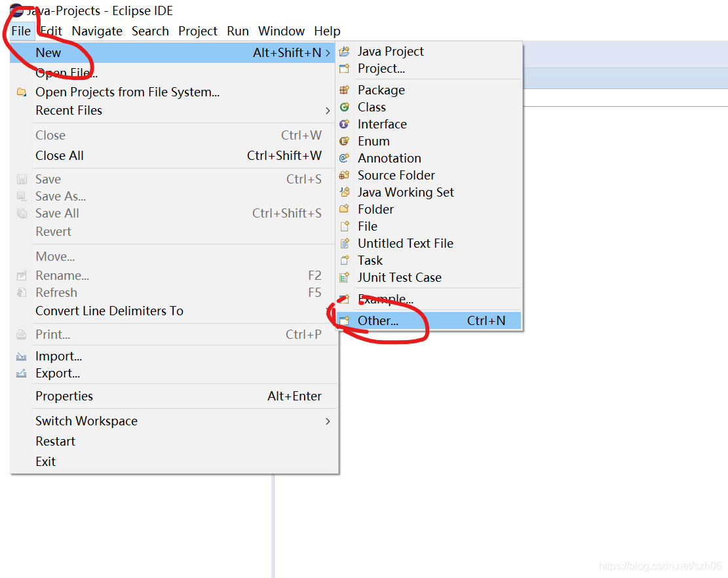728x578 pixels.
Task: Click the Enum icon
Action: click(x=345, y=141)
